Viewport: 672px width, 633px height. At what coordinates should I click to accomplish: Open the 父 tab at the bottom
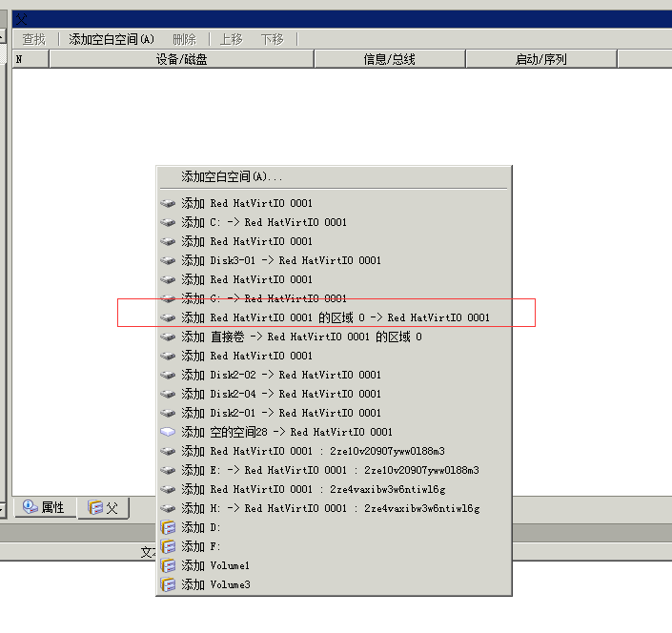[103, 508]
